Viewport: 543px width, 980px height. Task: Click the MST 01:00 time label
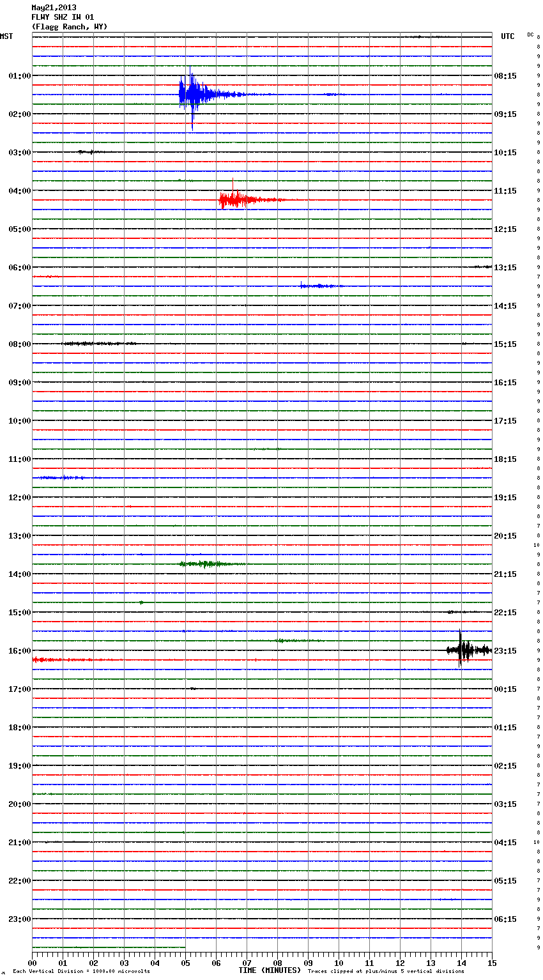[19, 76]
